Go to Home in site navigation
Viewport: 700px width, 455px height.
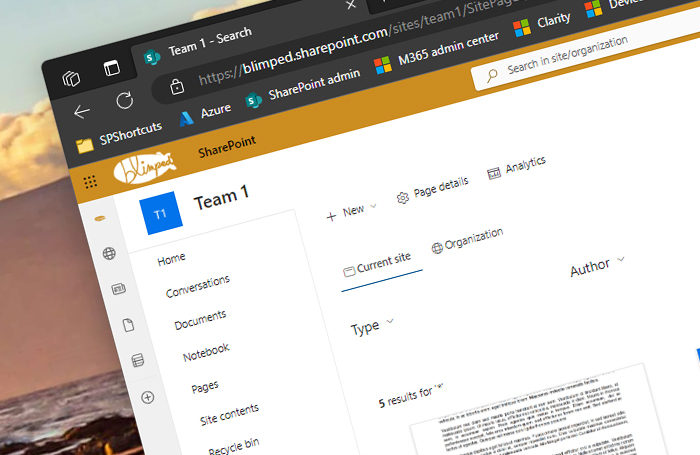pyautogui.click(x=171, y=259)
